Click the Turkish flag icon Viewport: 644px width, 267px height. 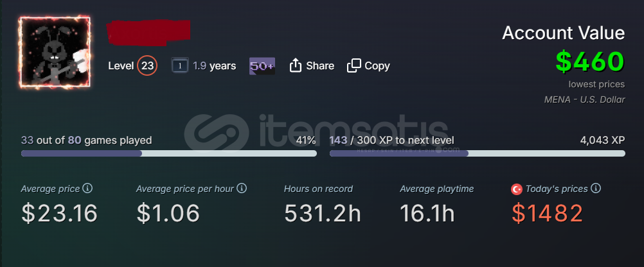[516, 189]
